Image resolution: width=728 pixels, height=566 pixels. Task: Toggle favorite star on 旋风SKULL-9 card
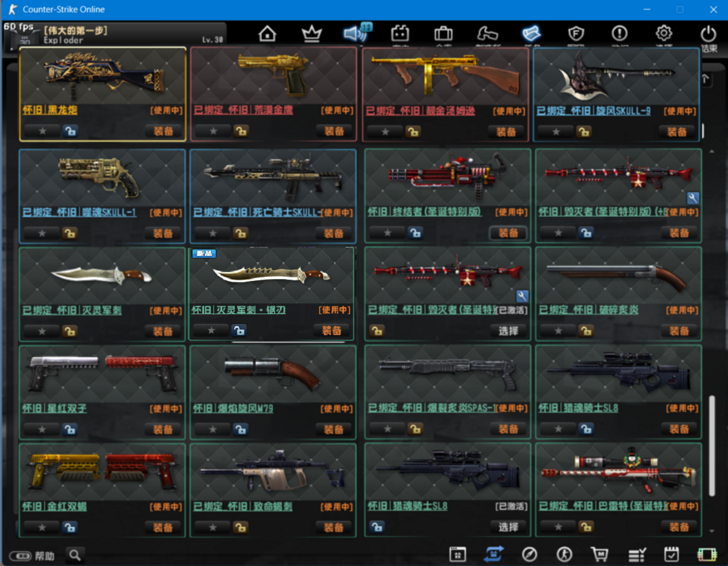(556, 132)
